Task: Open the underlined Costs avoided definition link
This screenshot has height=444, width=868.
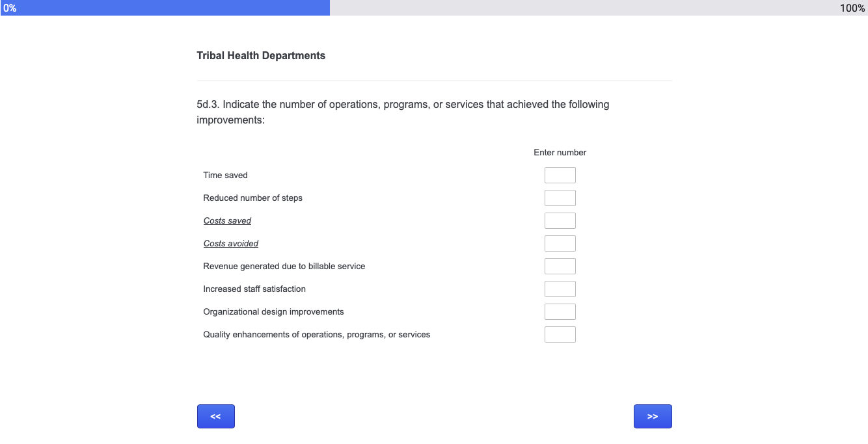Action: [x=230, y=244]
